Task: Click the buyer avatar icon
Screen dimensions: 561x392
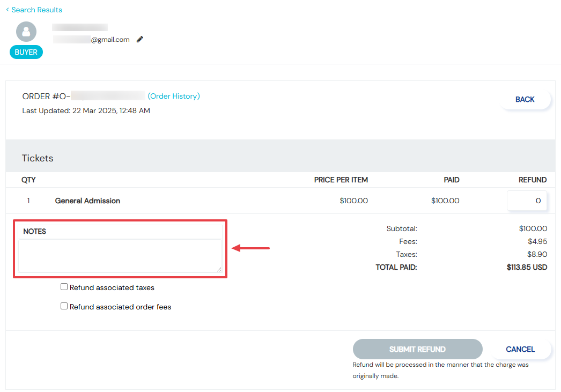Action: click(26, 32)
